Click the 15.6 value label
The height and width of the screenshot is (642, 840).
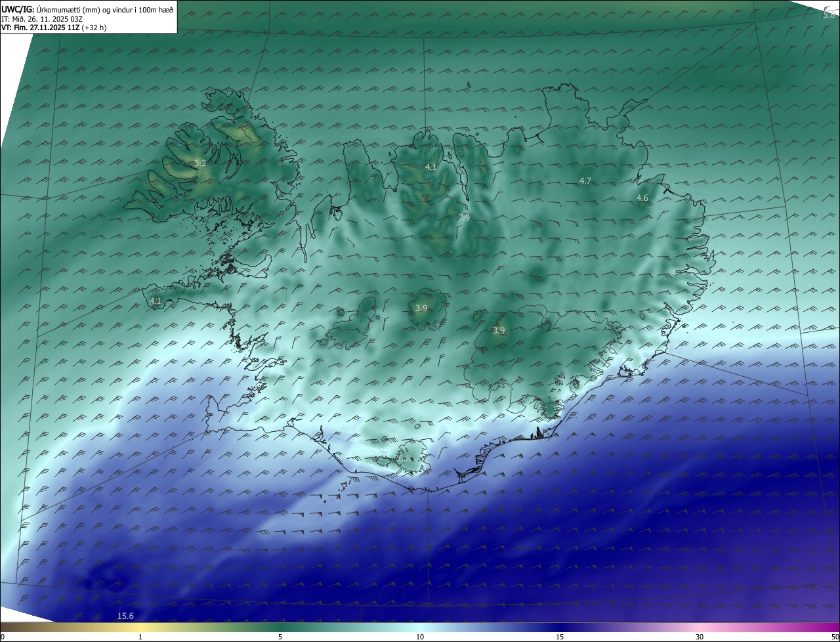tap(125, 616)
